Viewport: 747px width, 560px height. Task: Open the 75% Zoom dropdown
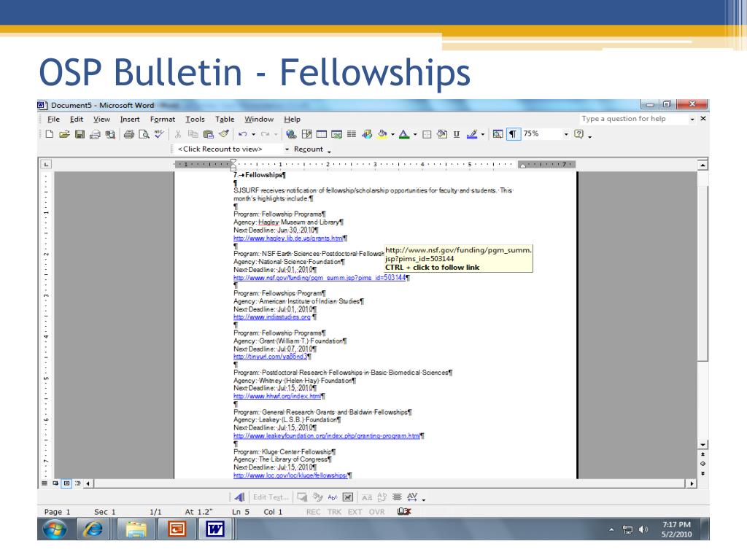566,134
